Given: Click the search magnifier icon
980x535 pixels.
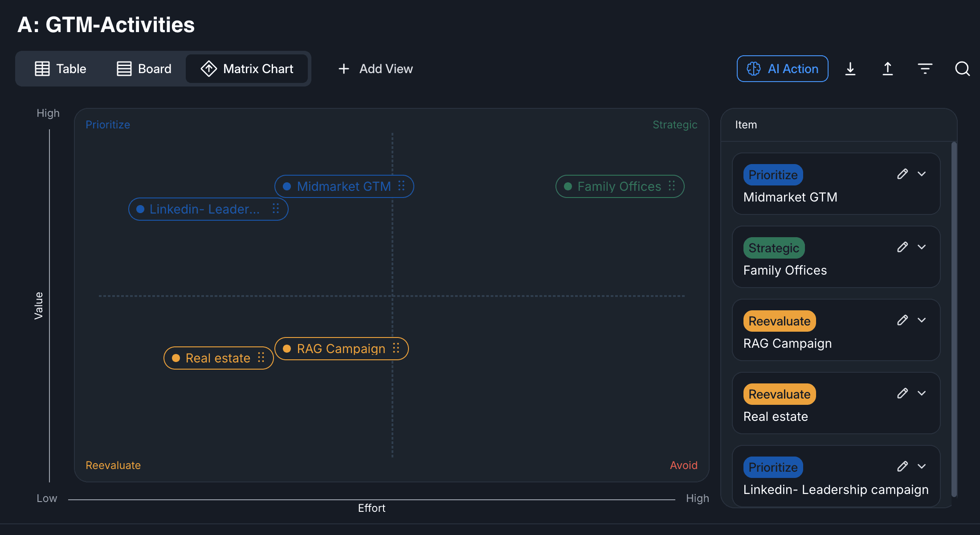Looking at the screenshot, I should click(962, 69).
